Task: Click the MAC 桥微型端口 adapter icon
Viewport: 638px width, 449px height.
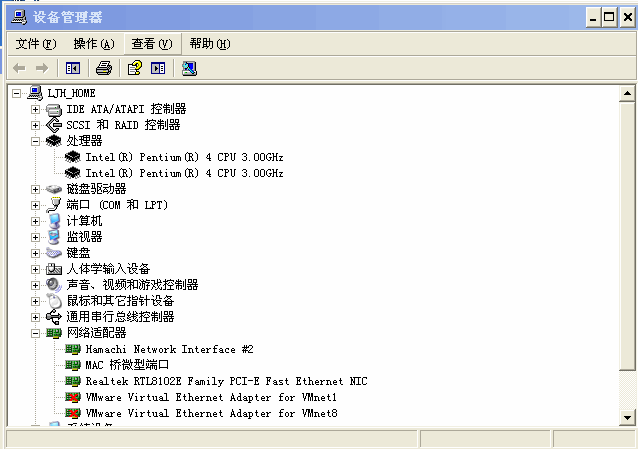Action: point(73,365)
